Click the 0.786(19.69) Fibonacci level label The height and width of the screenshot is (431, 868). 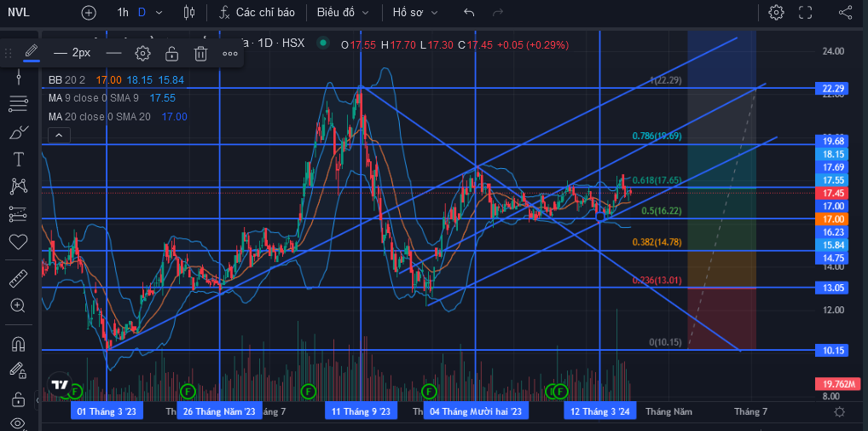point(657,136)
